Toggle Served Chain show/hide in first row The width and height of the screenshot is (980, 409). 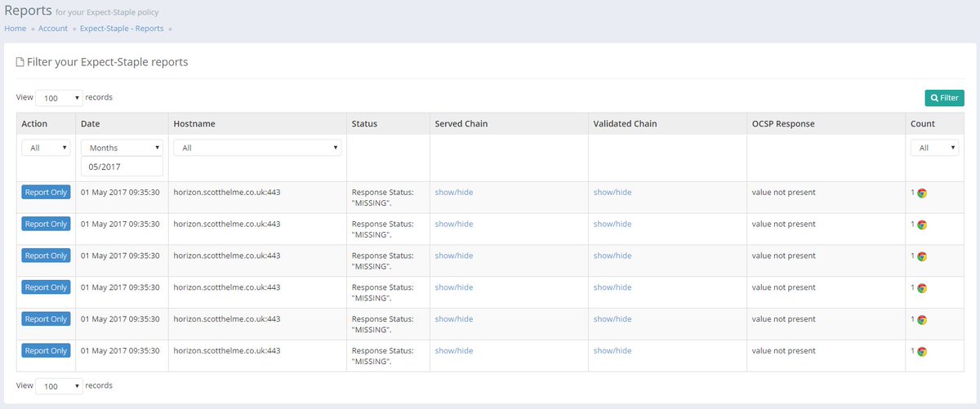[x=454, y=192]
